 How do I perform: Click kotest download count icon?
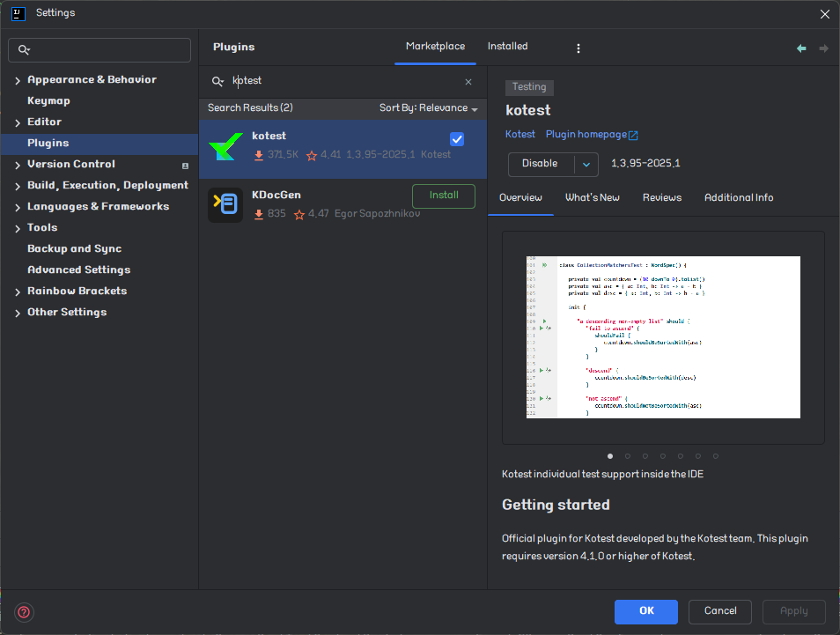click(x=258, y=155)
